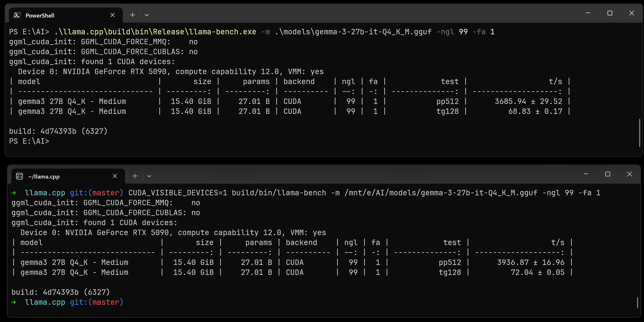Open new tab in PowerShell window
This screenshot has width=644, height=322.
[x=133, y=15]
